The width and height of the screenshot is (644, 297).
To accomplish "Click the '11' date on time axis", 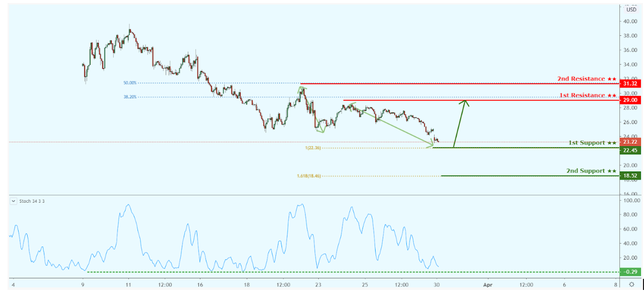I will tap(128, 285).
